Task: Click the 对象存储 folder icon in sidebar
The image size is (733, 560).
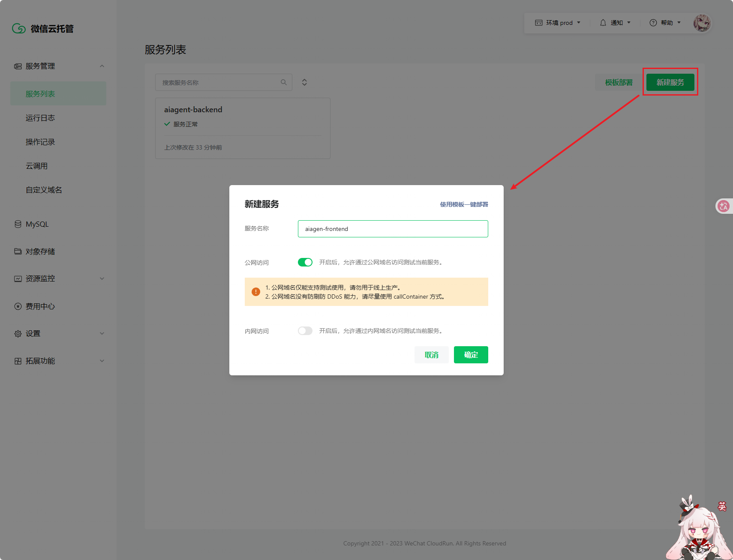Action: (18, 252)
